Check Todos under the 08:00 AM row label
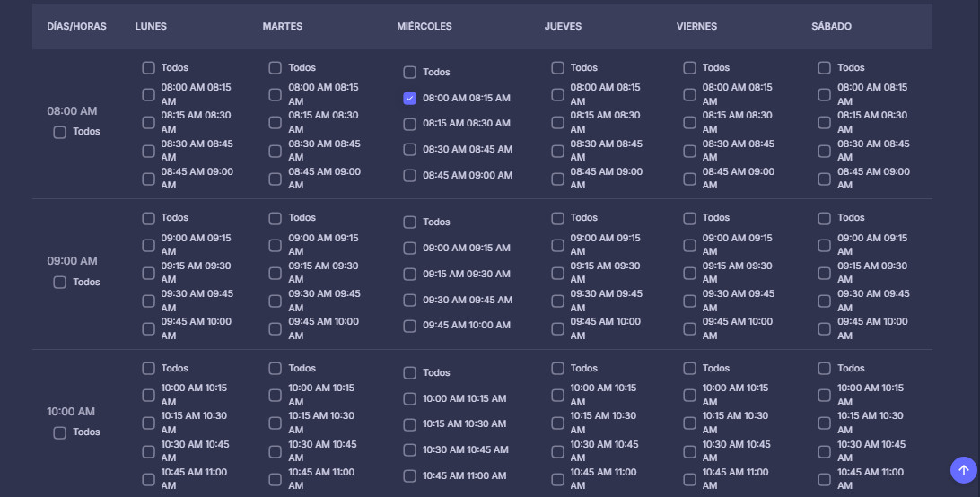Viewport: 980px width, 497px height. coord(60,133)
